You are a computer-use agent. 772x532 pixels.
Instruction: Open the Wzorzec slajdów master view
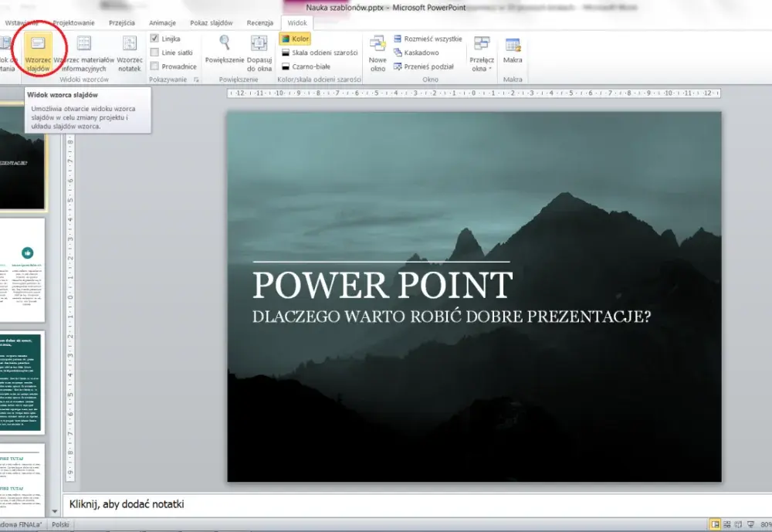38,54
